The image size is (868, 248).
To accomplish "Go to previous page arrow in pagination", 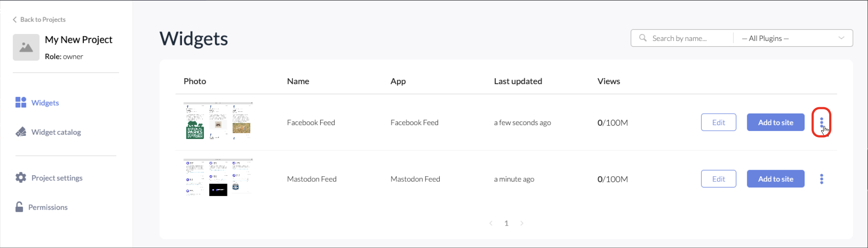I will coord(491,223).
